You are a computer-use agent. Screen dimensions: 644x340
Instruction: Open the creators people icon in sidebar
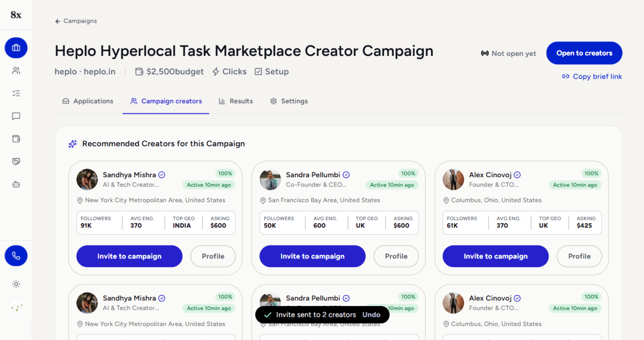pyautogui.click(x=16, y=71)
